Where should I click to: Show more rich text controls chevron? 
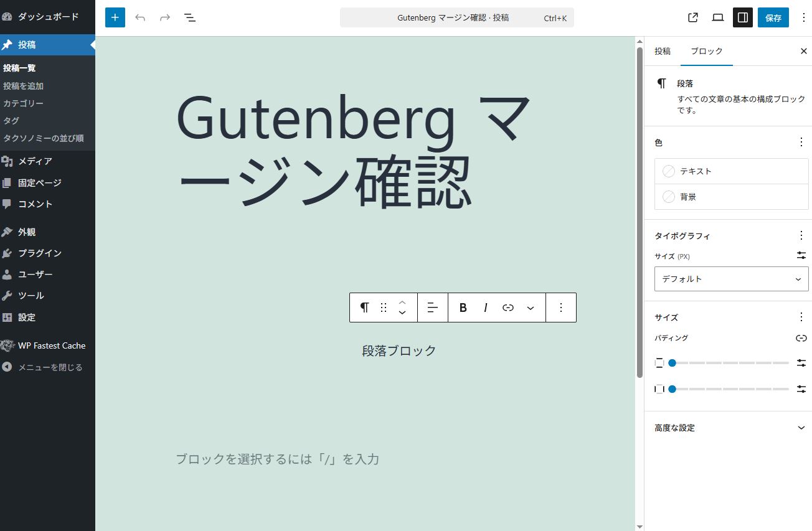531,308
